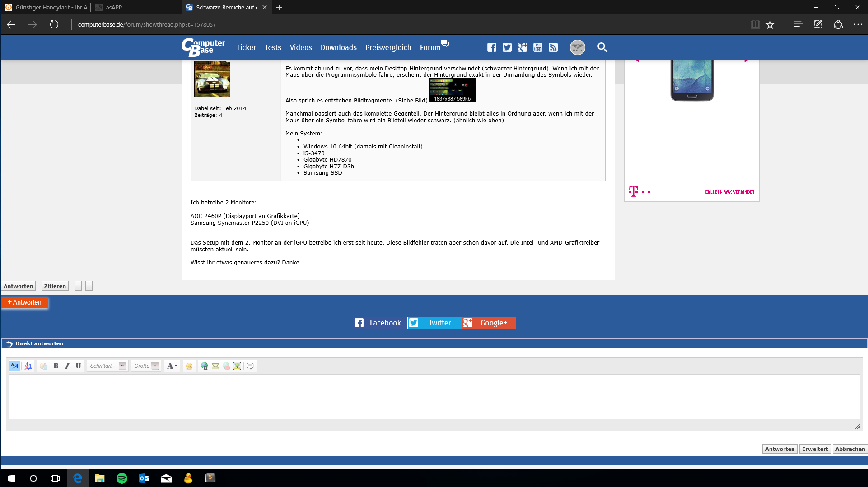Open the Videos menu item
This screenshot has height=487, width=868.
pyautogui.click(x=301, y=47)
